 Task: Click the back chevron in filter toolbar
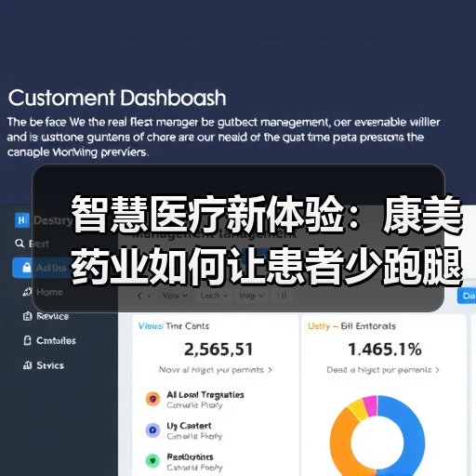[x=139, y=296]
